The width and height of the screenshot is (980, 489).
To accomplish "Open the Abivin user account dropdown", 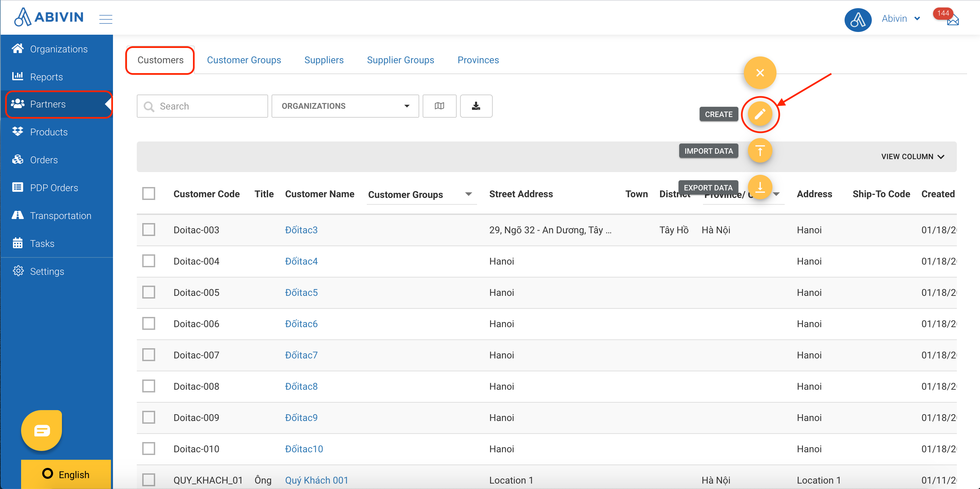I will tap(901, 19).
